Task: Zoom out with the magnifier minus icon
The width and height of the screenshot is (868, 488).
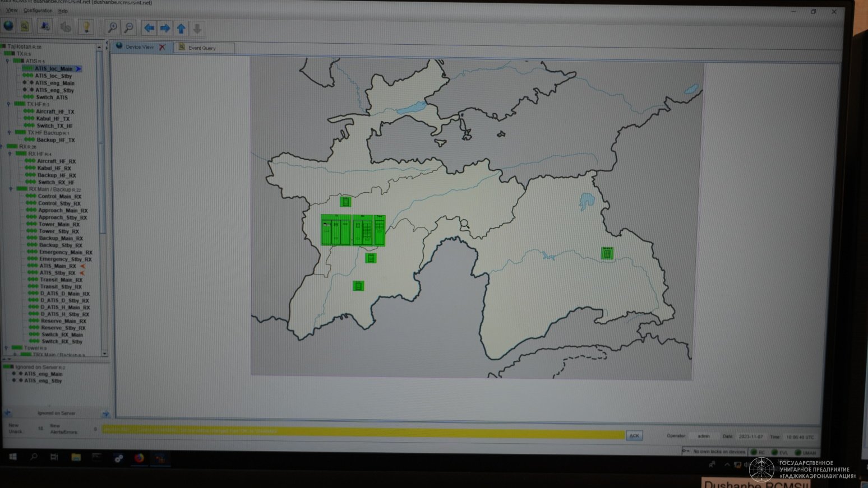Action: (x=128, y=27)
